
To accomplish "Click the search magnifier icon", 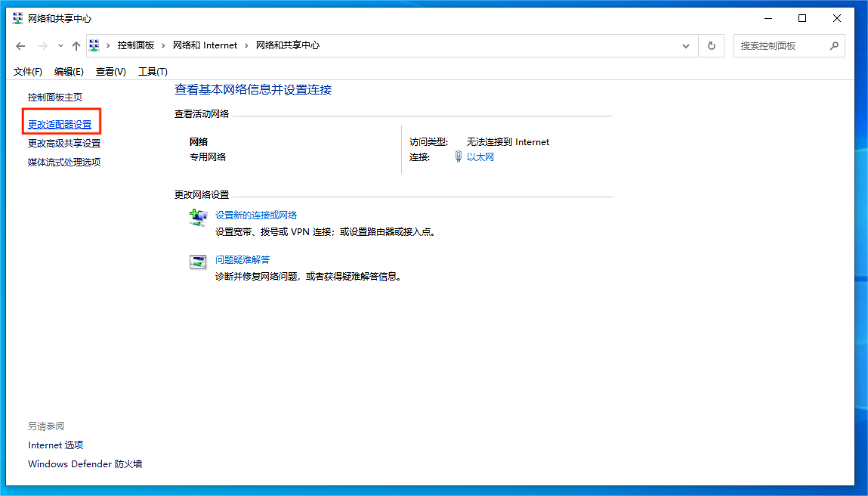I will (x=834, y=46).
